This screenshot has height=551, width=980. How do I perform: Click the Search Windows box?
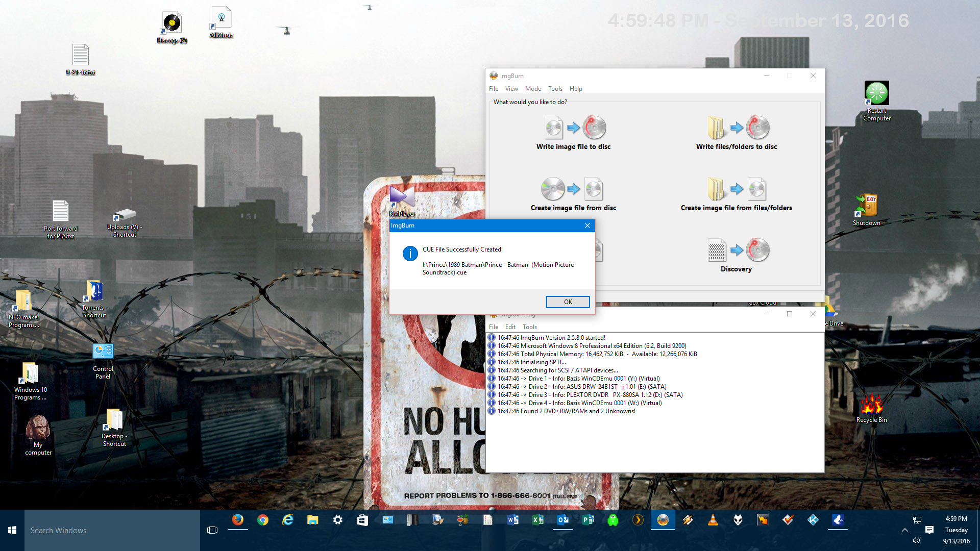coord(112,530)
